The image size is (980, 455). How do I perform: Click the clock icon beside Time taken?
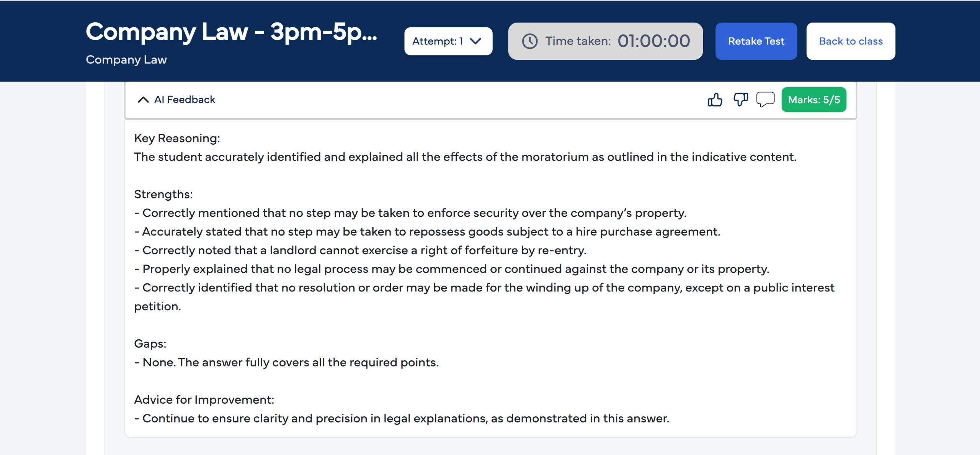pos(530,41)
